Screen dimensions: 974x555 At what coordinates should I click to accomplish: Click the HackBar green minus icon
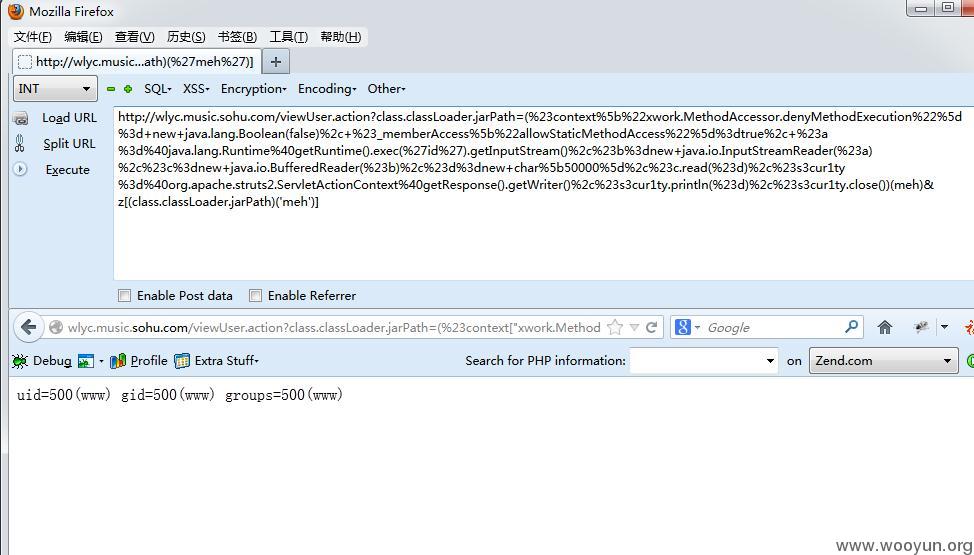(111, 89)
